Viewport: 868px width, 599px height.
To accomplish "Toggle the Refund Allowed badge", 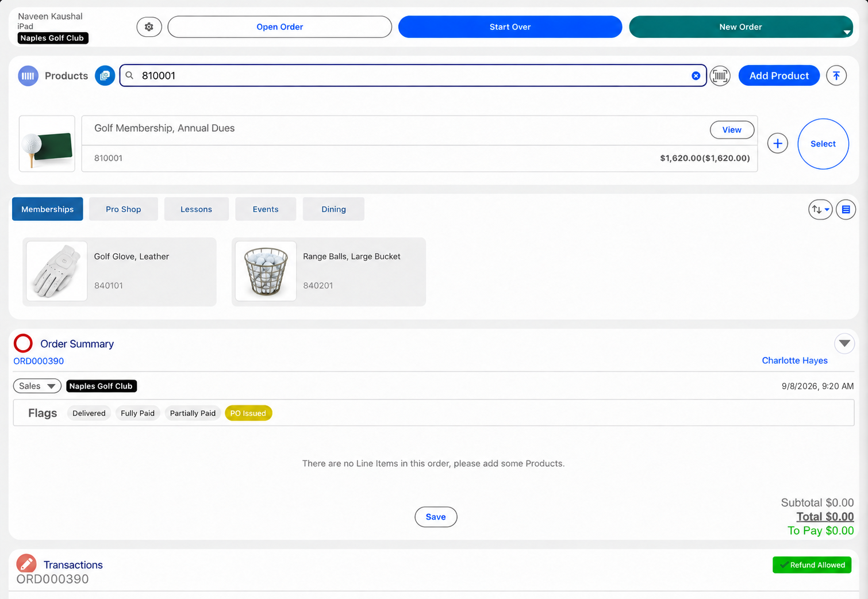I will pos(812,565).
